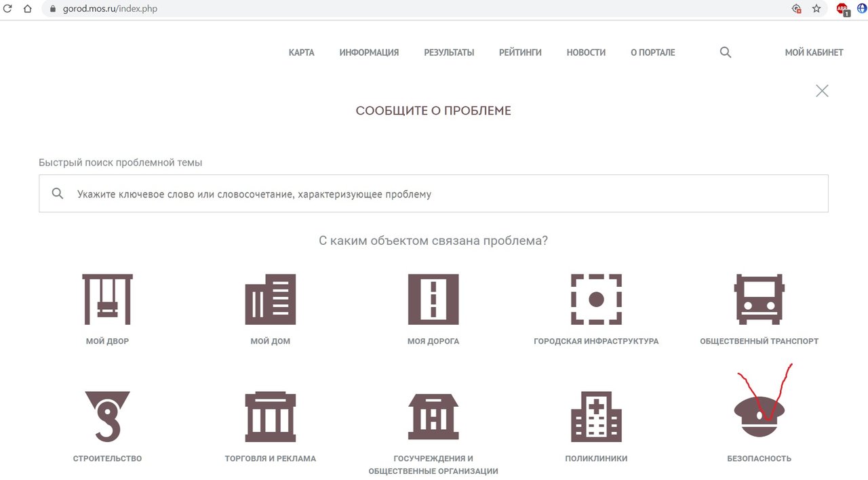Choose the «Госучреждения и общественные организации» icon

click(433, 416)
